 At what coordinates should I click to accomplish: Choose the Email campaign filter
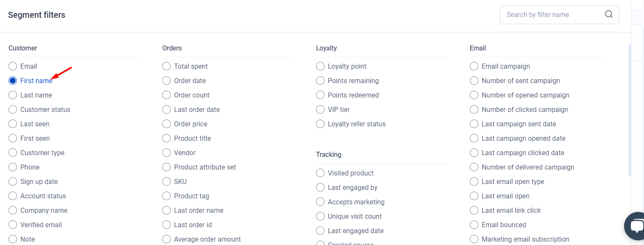[474, 66]
